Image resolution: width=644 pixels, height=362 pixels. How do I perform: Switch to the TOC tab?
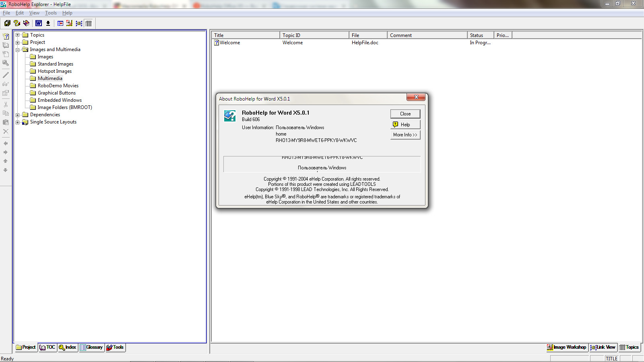(47, 348)
